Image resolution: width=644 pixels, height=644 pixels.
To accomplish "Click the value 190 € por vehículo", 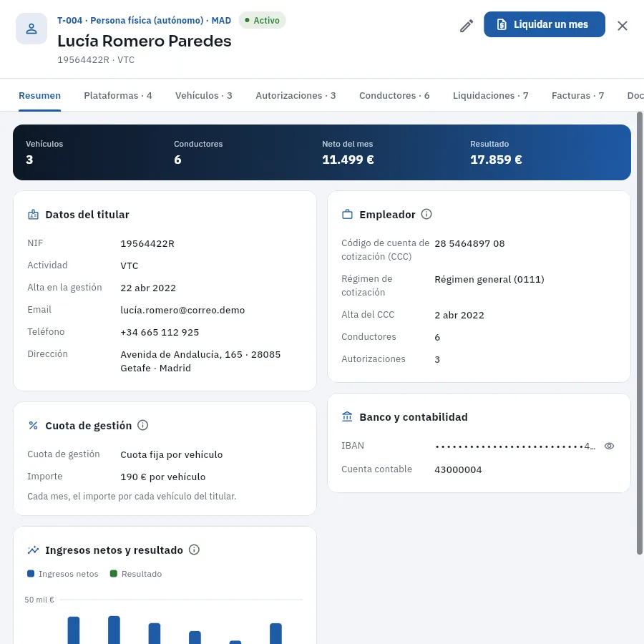I will pos(162,477).
